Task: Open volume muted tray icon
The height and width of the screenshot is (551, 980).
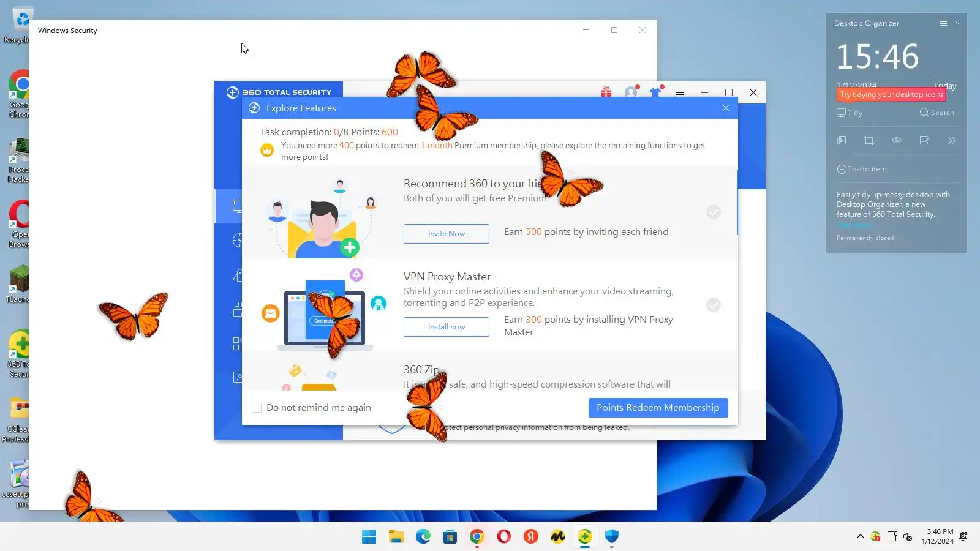Action: [x=908, y=537]
